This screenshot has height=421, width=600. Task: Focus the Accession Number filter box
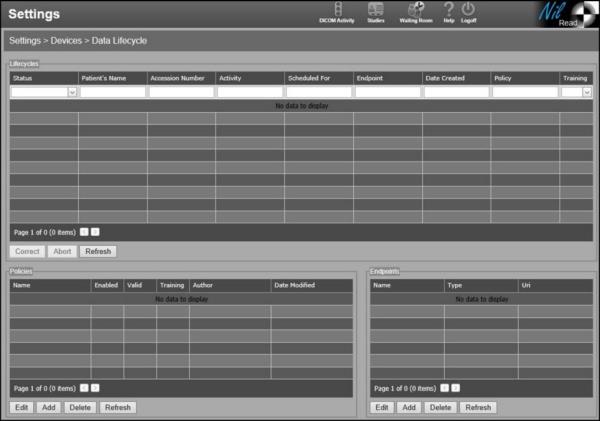pyautogui.click(x=181, y=92)
